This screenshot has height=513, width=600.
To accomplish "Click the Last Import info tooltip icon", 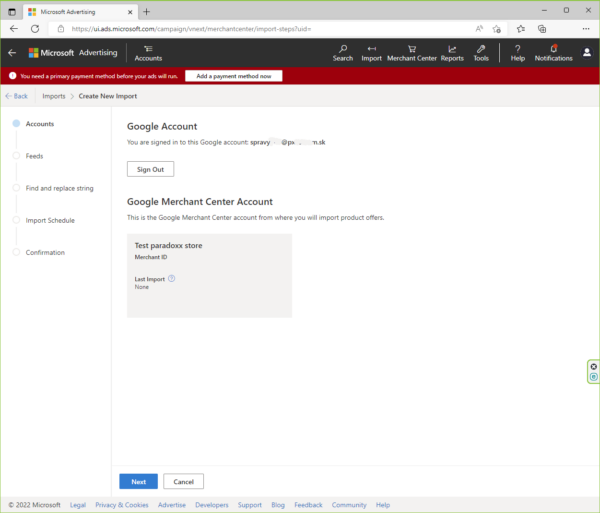I will pos(172,279).
